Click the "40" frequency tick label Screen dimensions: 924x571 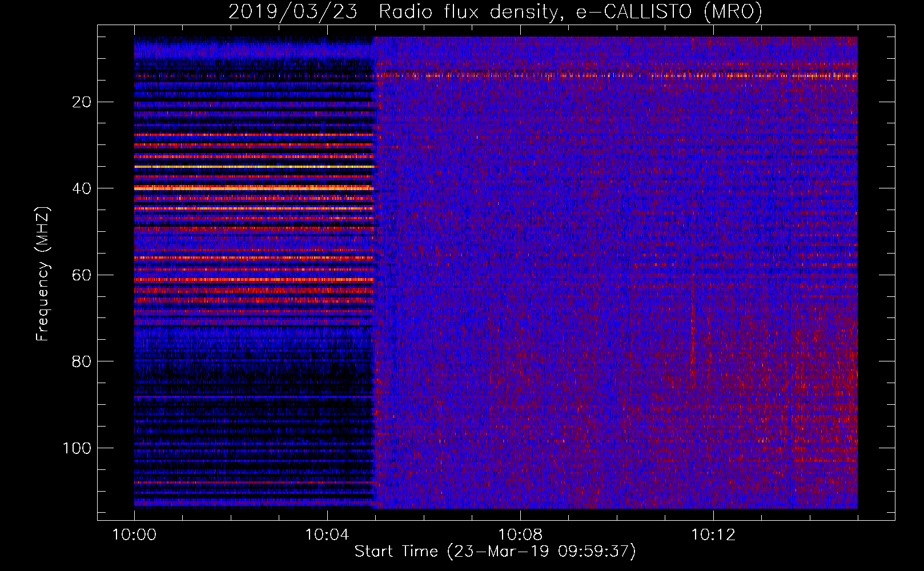coord(82,188)
